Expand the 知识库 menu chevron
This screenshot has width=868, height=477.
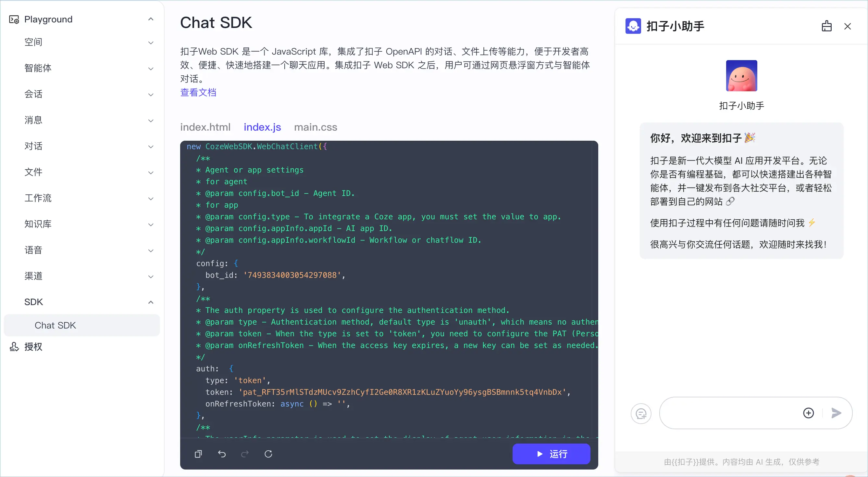[151, 224]
